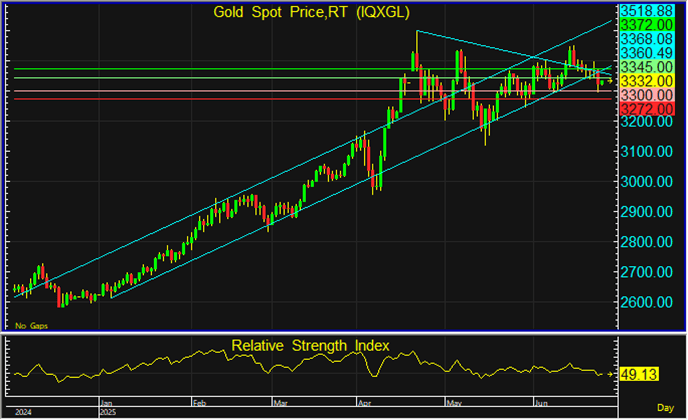The height and width of the screenshot is (420, 688).
Task: Click the Feb date axis marker
Action: 198,403
